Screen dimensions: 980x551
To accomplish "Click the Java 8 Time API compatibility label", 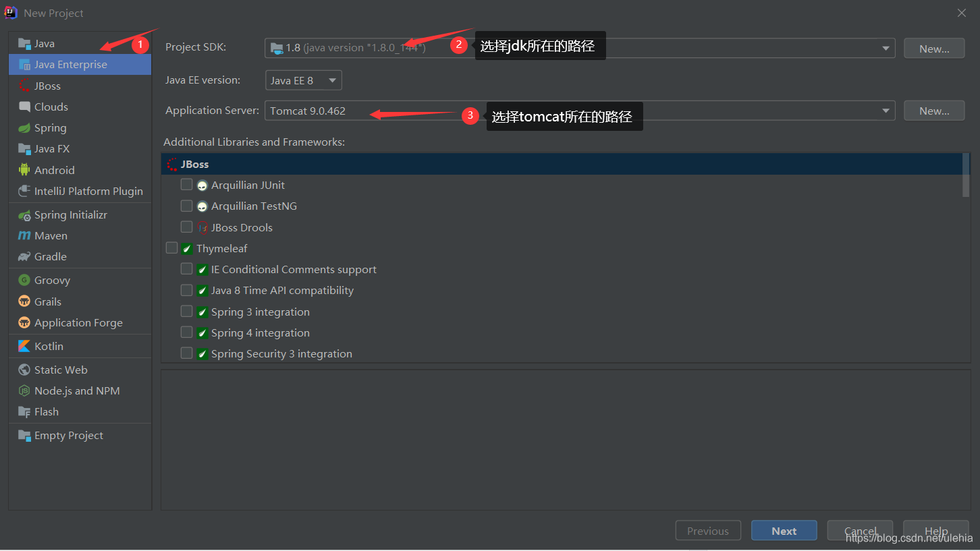I will tap(282, 291).
